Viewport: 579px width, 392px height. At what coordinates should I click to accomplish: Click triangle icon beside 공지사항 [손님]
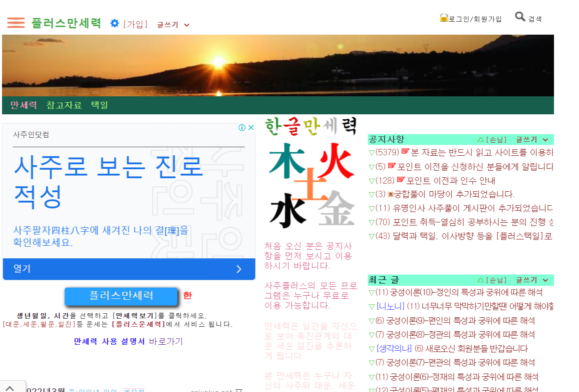[480, 140]
